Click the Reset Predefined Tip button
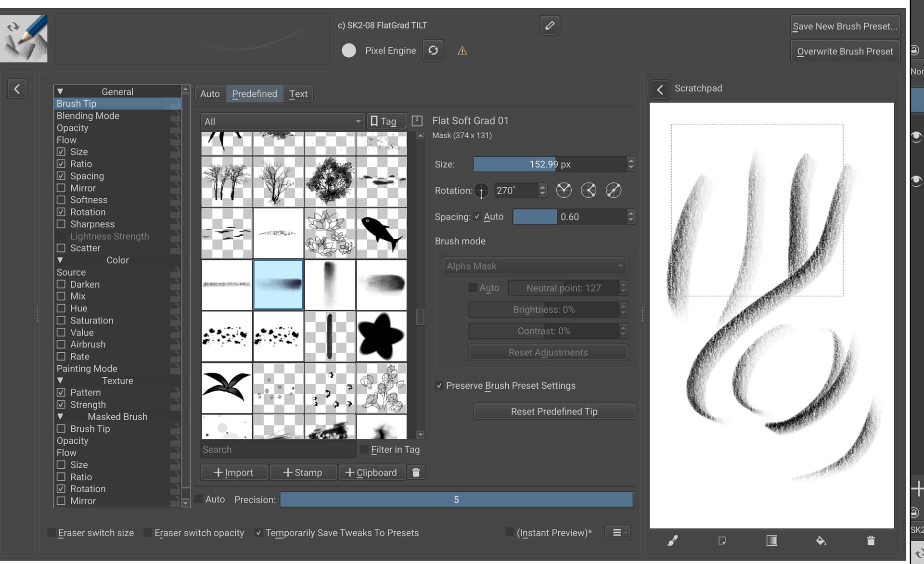Viewport: 924px width, 564px height. tap(554, 411)
